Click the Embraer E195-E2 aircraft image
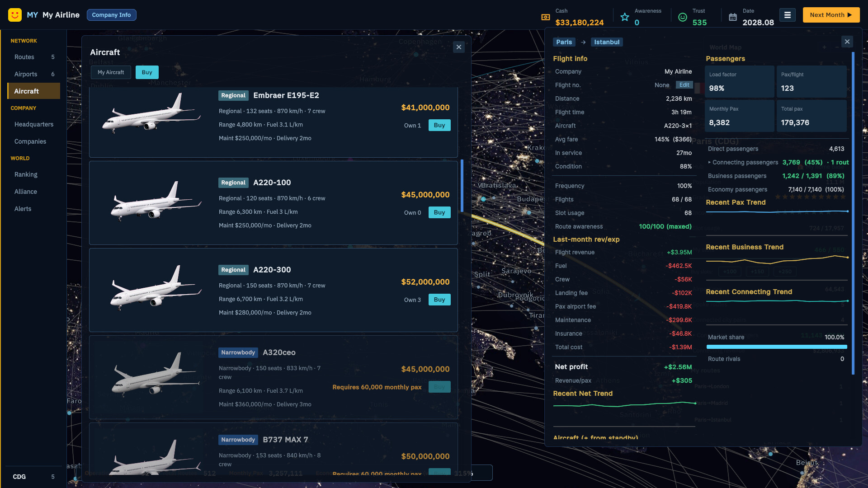The height and width of the screenshot is (488, 868). 151,113
